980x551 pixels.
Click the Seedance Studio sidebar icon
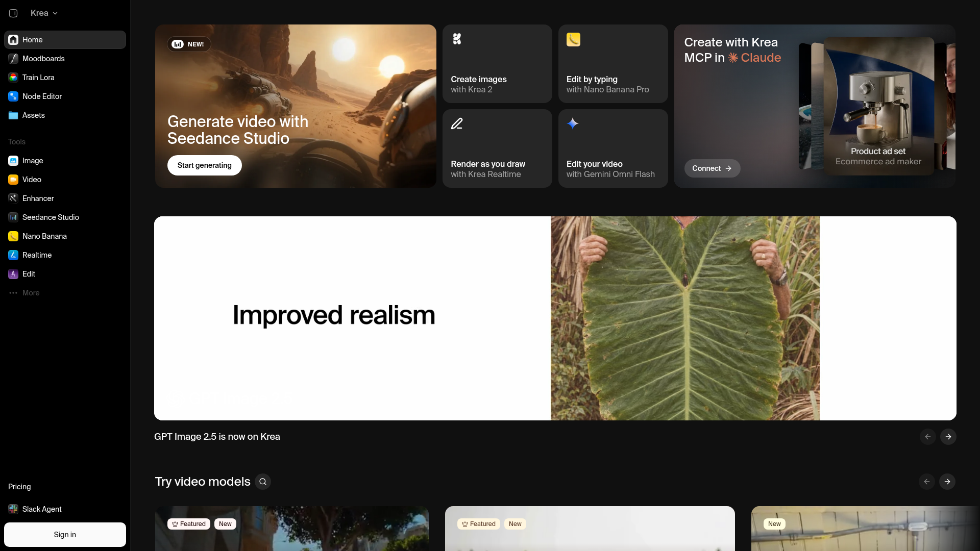(13, 217)
